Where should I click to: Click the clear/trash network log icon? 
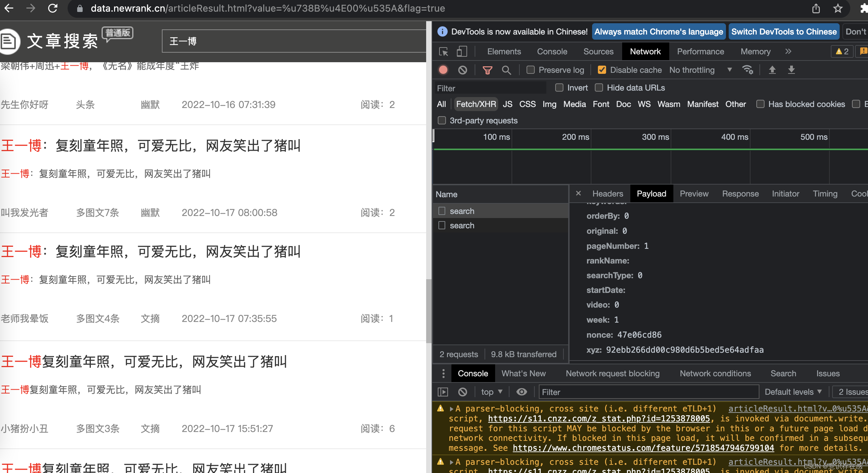[x=462, y=70]
